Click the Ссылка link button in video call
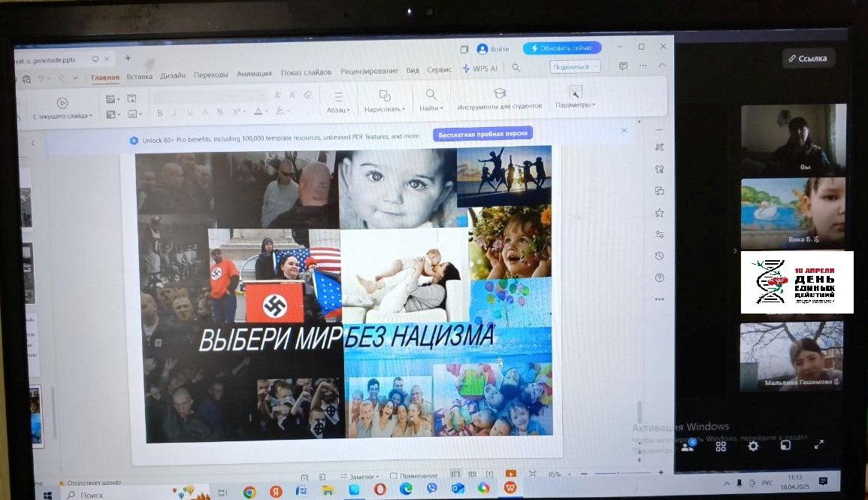Image resolution: width=868 pixels, height=500 pixels. click(x=808, y=58)
